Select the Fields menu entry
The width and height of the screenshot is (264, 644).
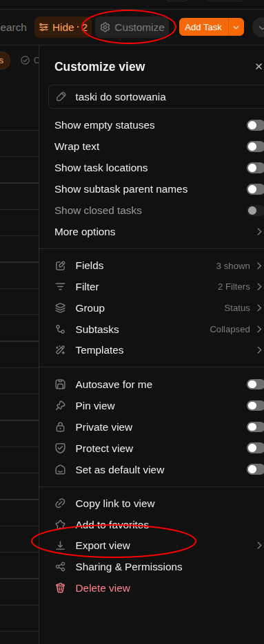pos(90,266)
